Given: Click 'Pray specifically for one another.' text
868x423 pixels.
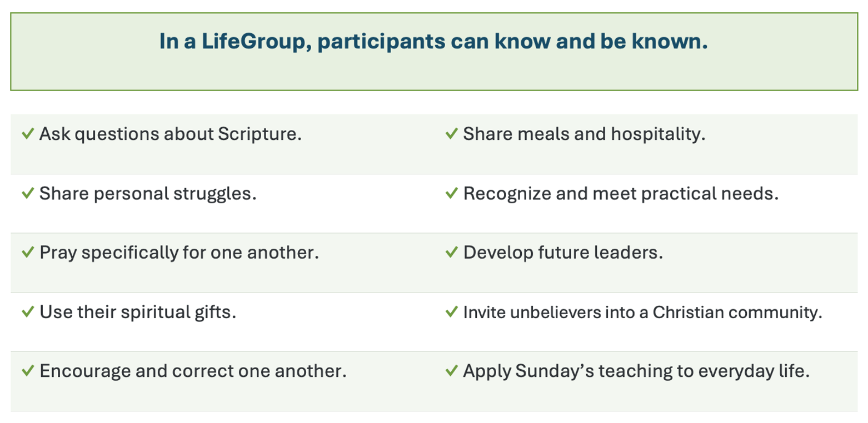Looking at the screenshot, I should pos(179,253).
